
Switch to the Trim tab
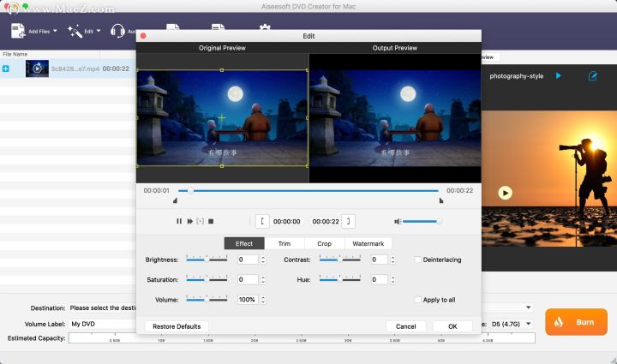285,244
